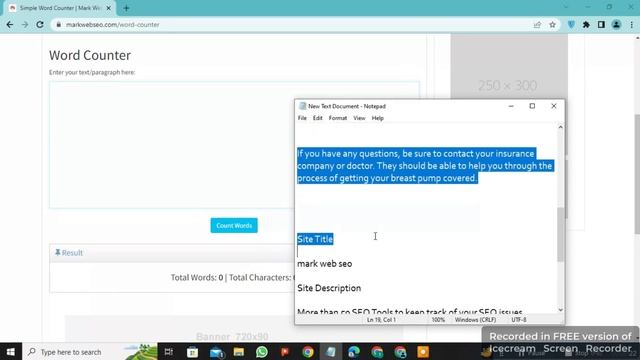640x360 pixels.
Task: Open the red P app in taskbar
Action: (285, 352)
